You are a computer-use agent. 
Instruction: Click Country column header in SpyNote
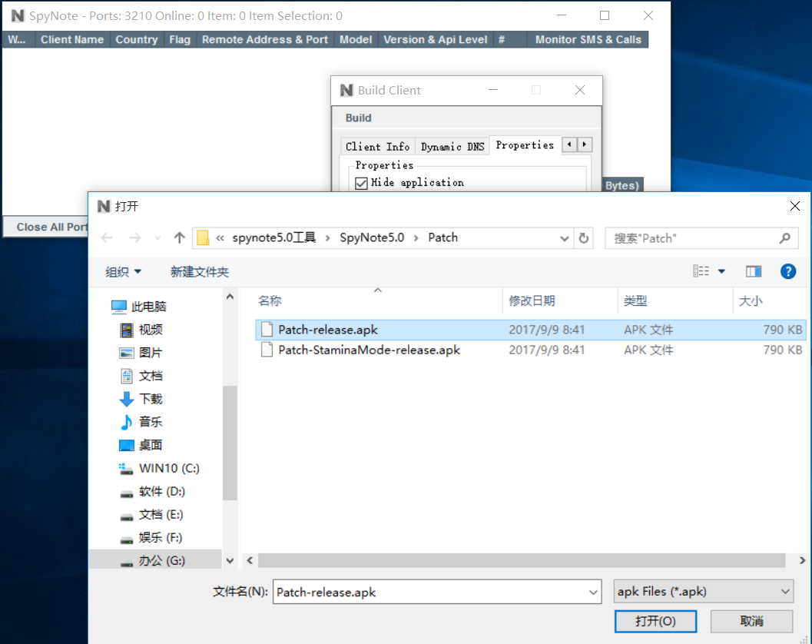click(137, 39)
